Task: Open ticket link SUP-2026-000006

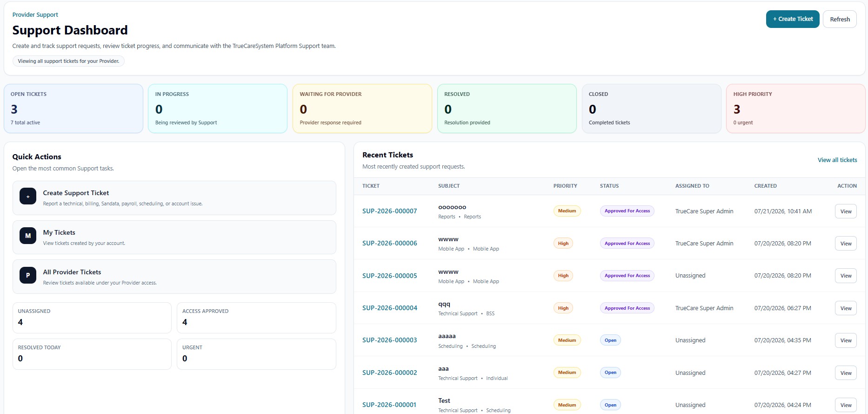Action: pos(389,243)
